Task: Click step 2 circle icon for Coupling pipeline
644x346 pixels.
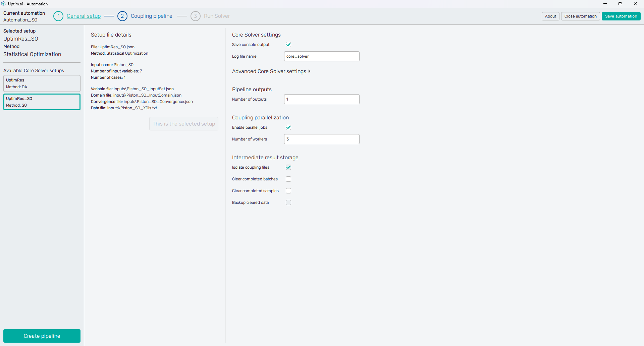Action: [122, 16]
